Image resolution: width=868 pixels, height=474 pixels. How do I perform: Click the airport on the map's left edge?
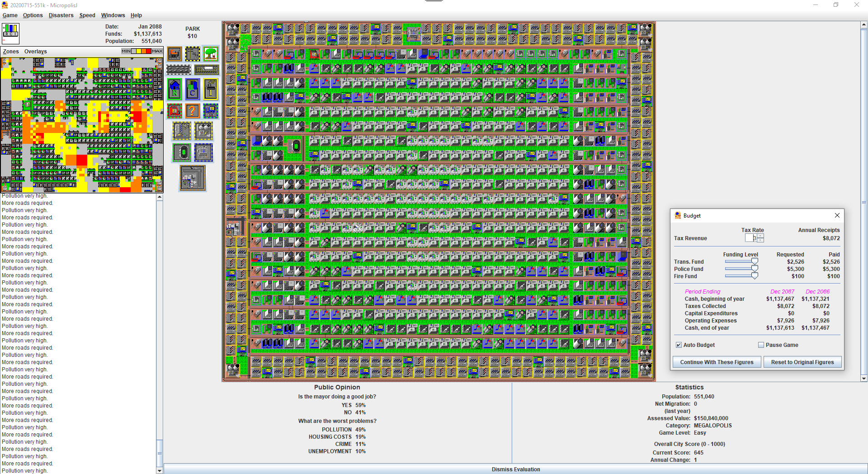click(235, 226)
